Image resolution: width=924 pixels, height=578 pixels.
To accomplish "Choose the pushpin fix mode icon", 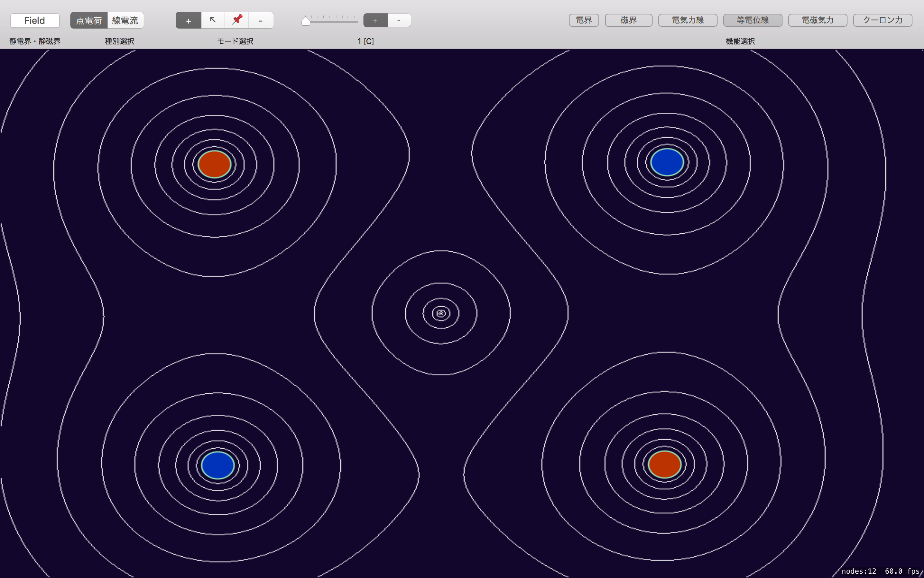I will 237,20.
